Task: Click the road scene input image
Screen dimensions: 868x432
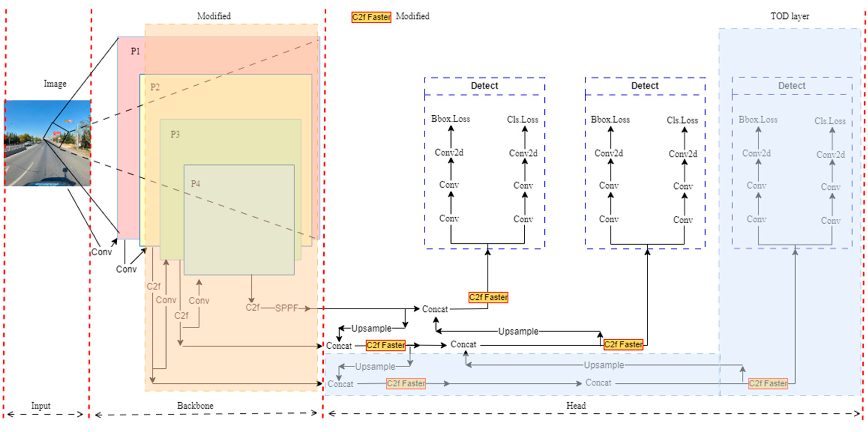Action: [47, 143]
